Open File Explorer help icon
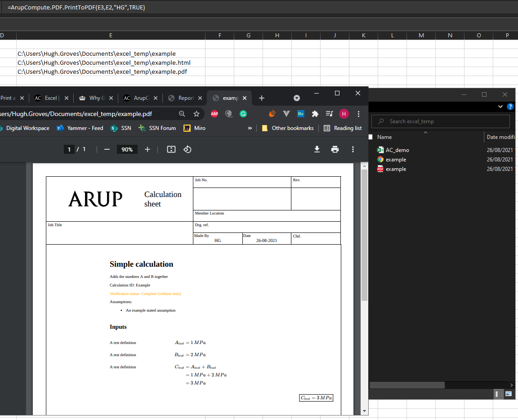This screenshot has height=420, width=518. coord(510,107)
